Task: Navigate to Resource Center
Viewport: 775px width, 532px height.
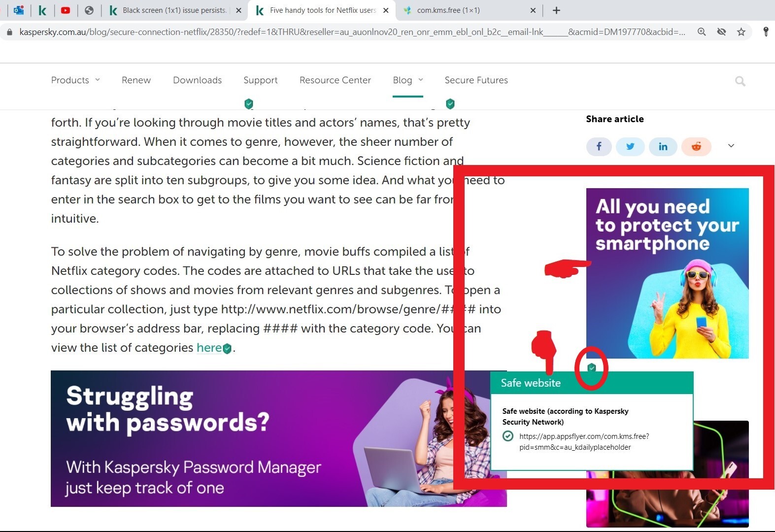Action: coord(335,80)
